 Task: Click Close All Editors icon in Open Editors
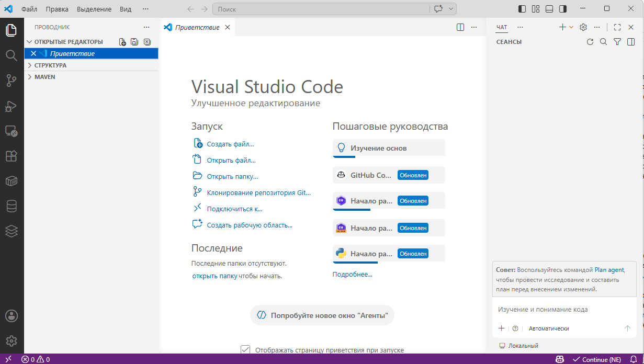click(147, 42)
